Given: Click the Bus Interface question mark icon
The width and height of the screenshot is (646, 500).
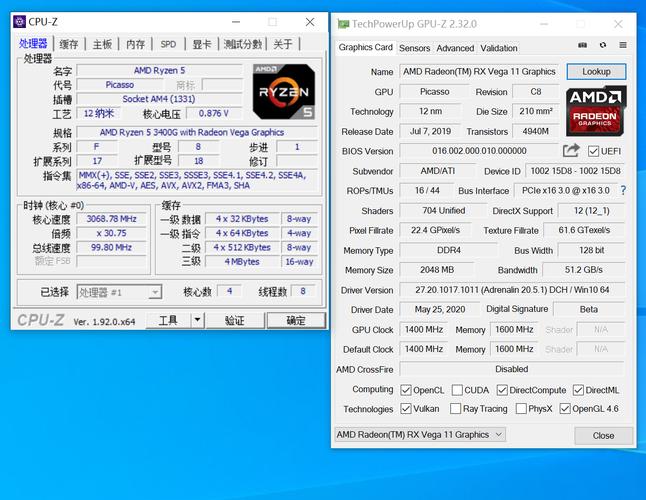Looking at the screenshot, I should pyautogui.click(x=623, y=190).
